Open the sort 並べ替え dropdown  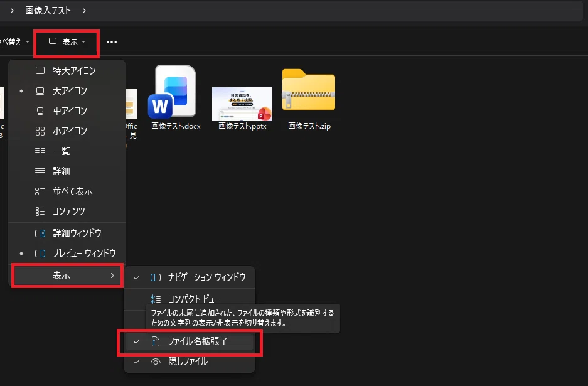[14, 41]
